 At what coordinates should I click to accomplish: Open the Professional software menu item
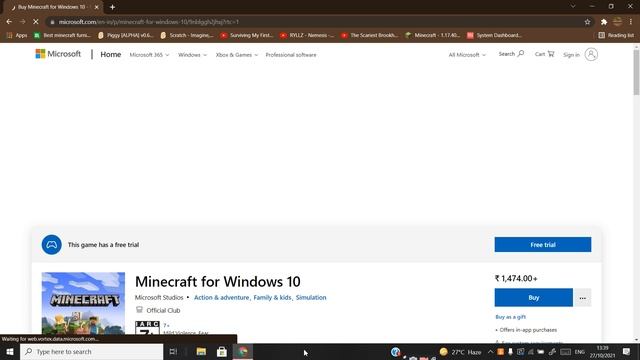291,55
